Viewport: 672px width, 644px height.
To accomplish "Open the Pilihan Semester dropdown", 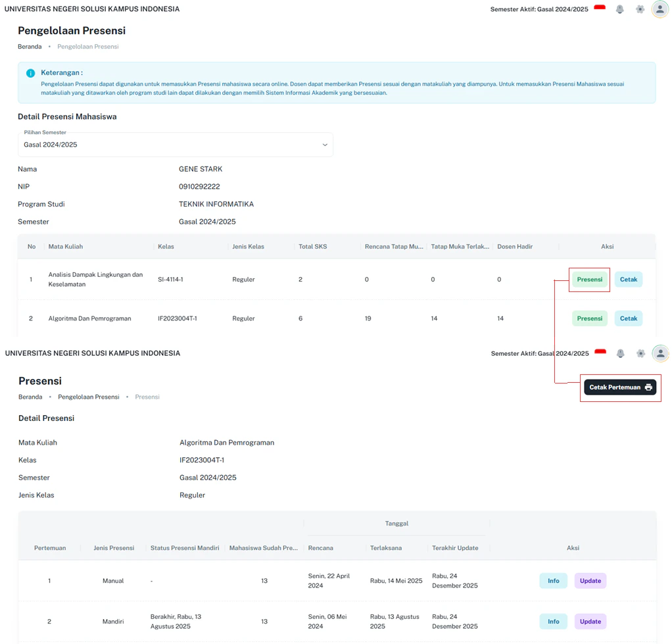I will [176, 145].
